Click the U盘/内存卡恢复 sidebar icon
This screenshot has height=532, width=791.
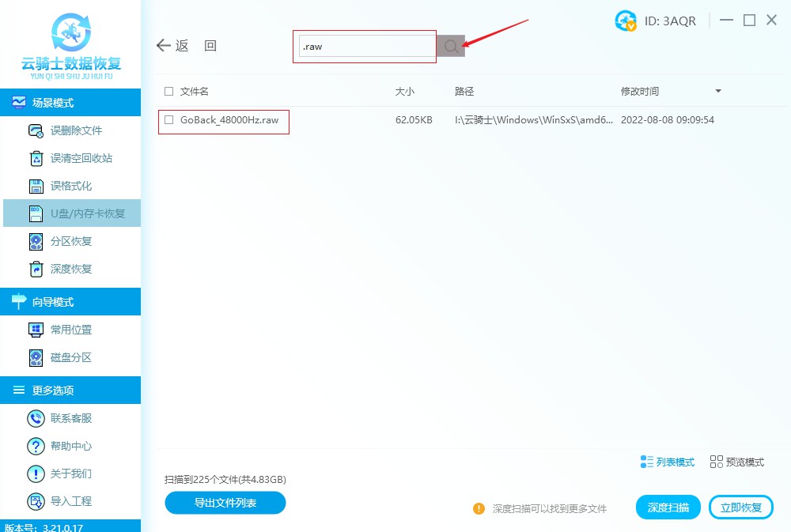(x=36, y=213)
